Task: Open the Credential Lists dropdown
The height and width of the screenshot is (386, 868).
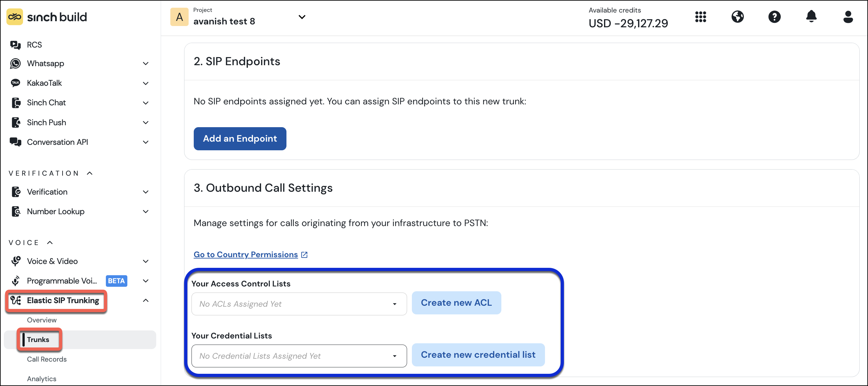Action: coord(299,356)
